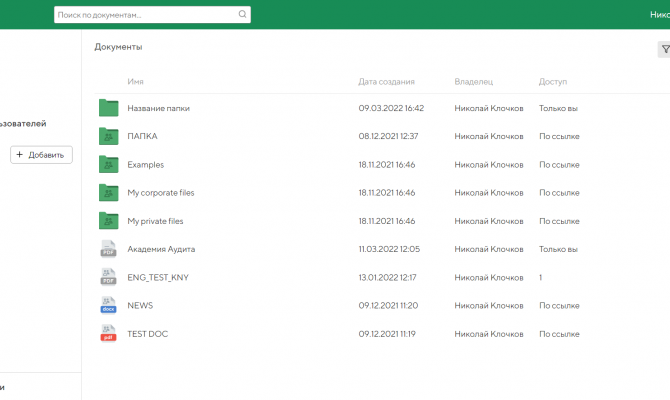Sort by the Имя column header
Screen dimensions: 670x400
(x=136, y=82)
